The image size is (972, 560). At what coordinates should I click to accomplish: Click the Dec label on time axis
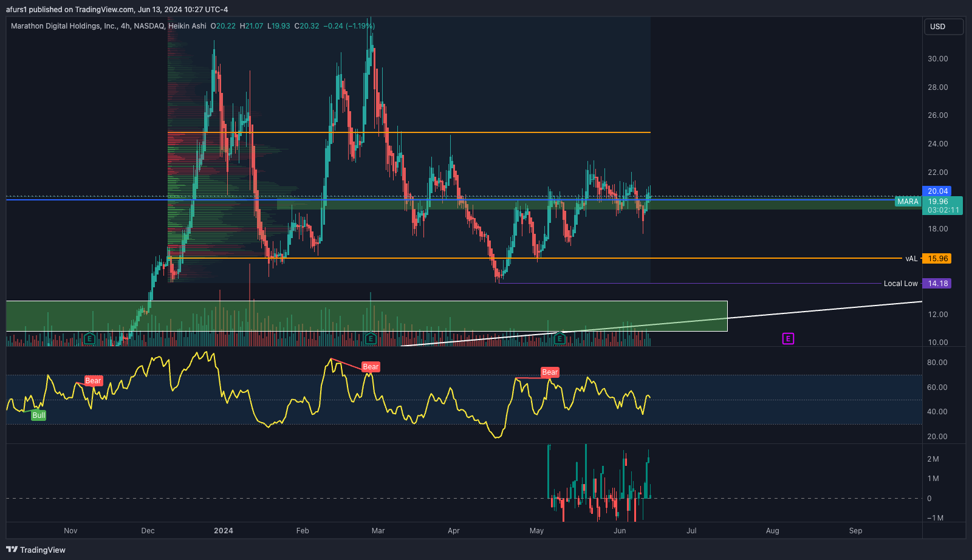(x=148, y=531)
